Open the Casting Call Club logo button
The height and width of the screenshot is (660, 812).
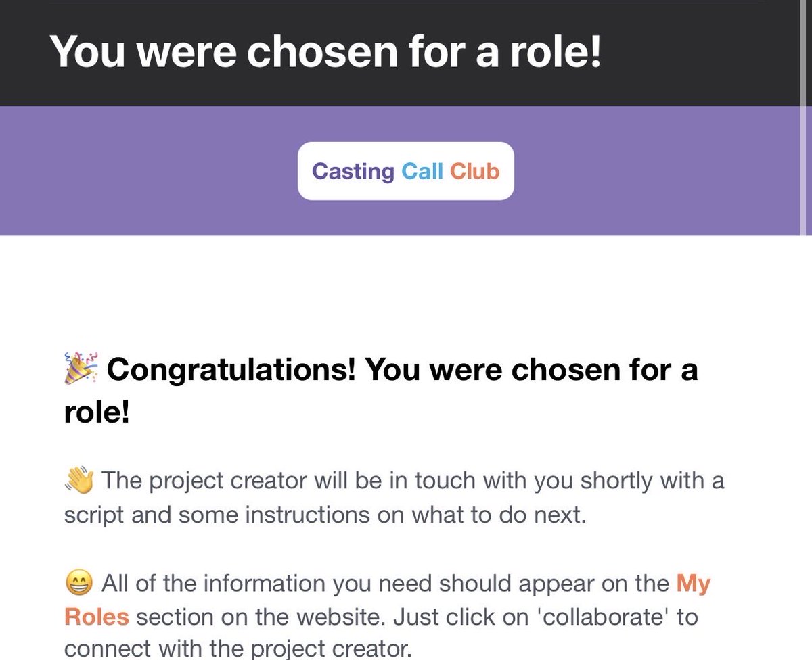click(405, 170)
